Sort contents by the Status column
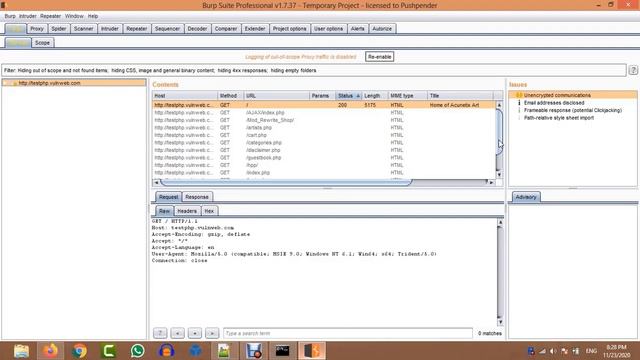 click(x=348, y=96)
